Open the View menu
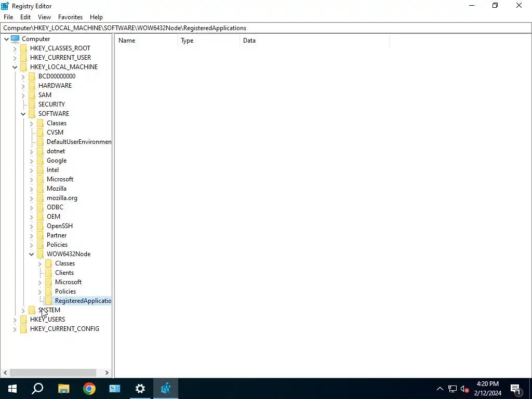The height and width of the screenshot is (399, 532). [44, 17]
